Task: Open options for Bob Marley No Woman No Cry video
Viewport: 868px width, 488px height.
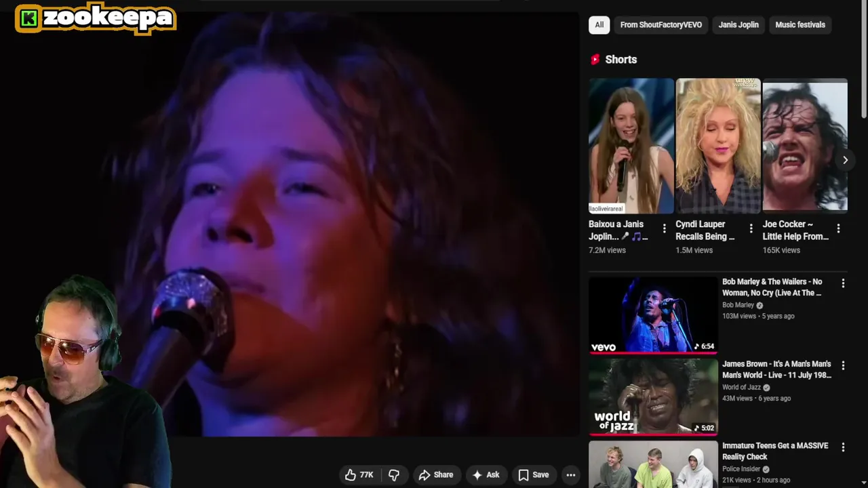Action: [843, 283]
